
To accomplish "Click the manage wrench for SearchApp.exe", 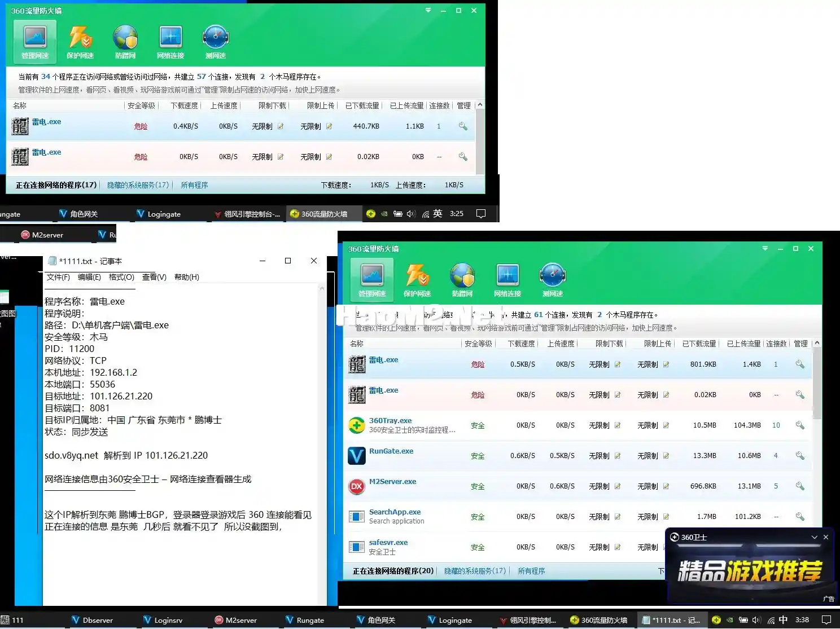I will pyautogui.click(x=800, y=517).
